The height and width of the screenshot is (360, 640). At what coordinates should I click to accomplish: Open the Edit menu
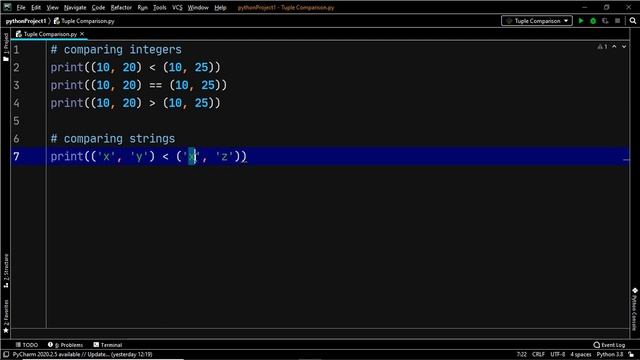[36, 7]
